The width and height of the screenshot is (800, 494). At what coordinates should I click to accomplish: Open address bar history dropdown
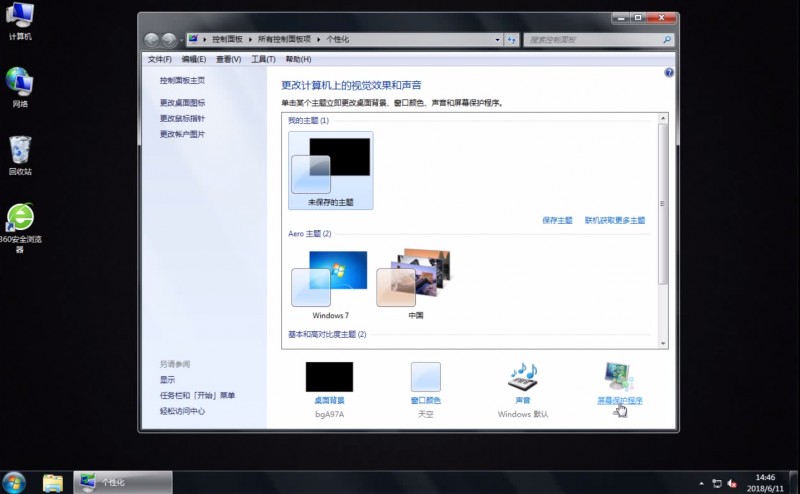pyautogui.click(x=497, y=39)
